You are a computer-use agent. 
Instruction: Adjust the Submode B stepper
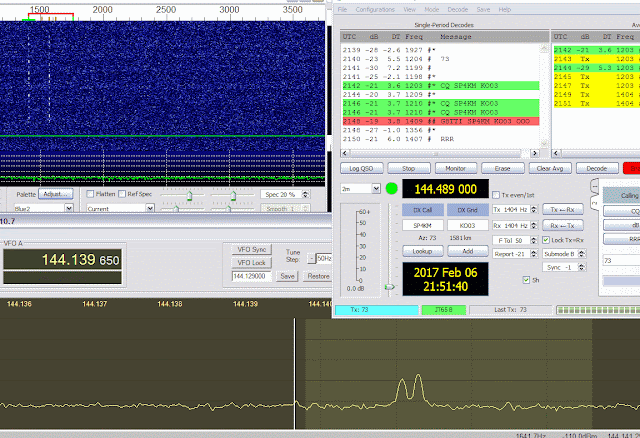pos(582,254)
